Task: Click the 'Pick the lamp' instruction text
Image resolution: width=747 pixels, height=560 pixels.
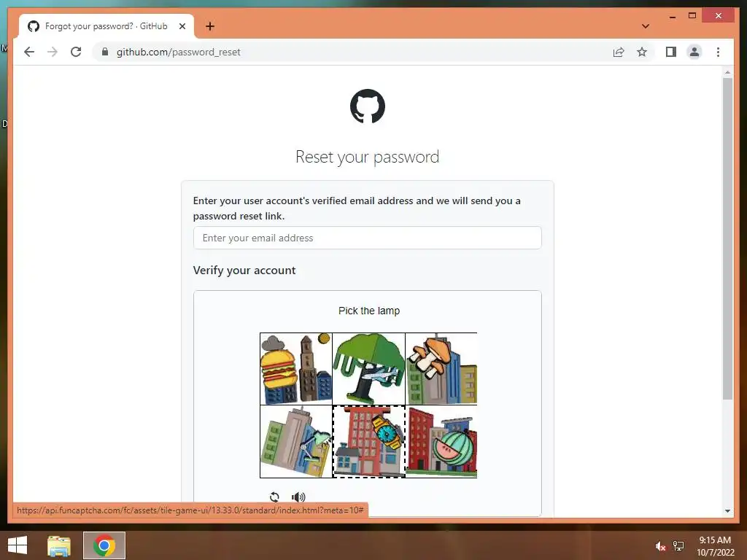Action: tap(368, 311)
